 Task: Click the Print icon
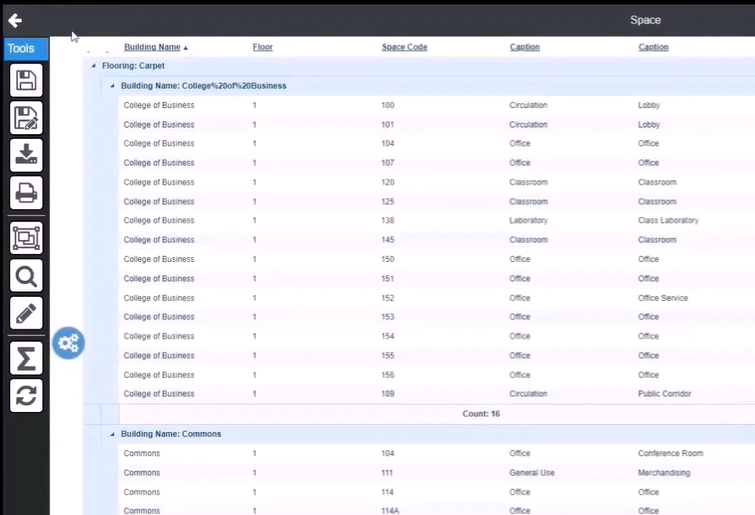coord(26,193)
